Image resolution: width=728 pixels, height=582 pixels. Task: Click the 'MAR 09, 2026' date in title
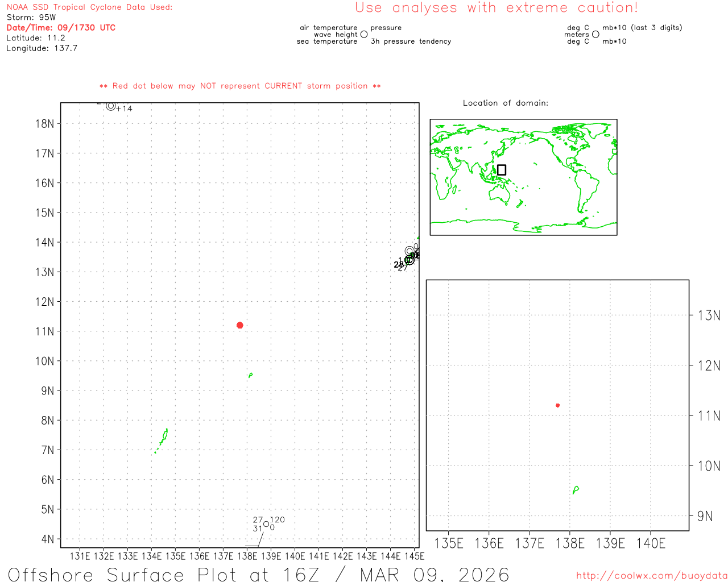click(x=435, y=574)
